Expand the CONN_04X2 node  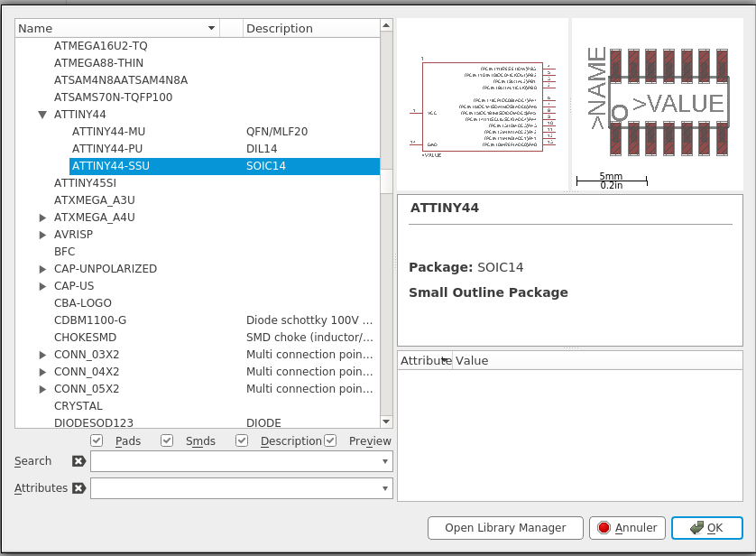pos(42,372)
